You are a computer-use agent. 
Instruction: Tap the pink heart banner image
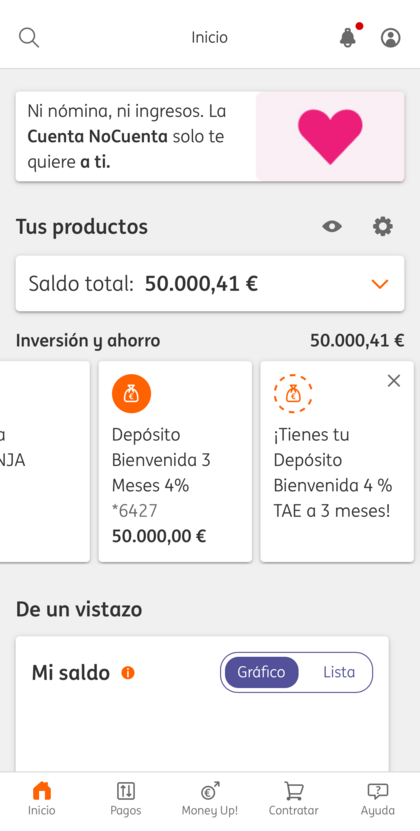pos(330,137)
